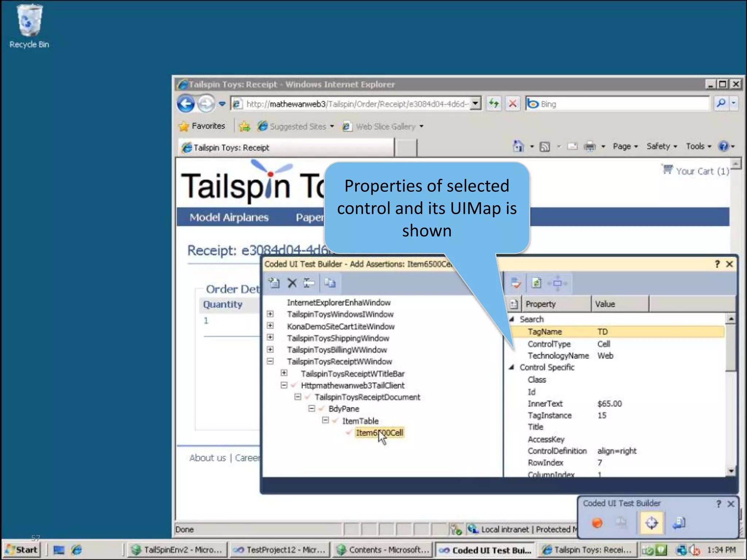Click the navigation crosshair icon in properties toolbar
Viewport: 747px width, 560px height.
pos(557,283)
